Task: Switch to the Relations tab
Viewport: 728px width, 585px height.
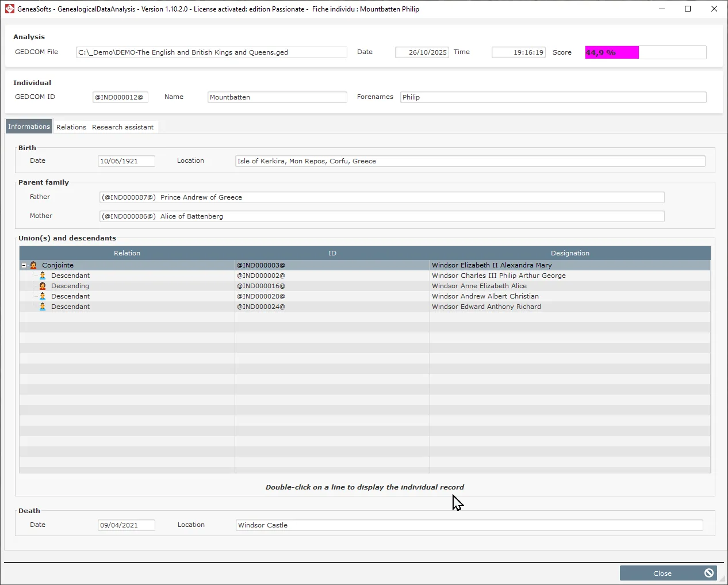Action: click(x=71, y=127)
